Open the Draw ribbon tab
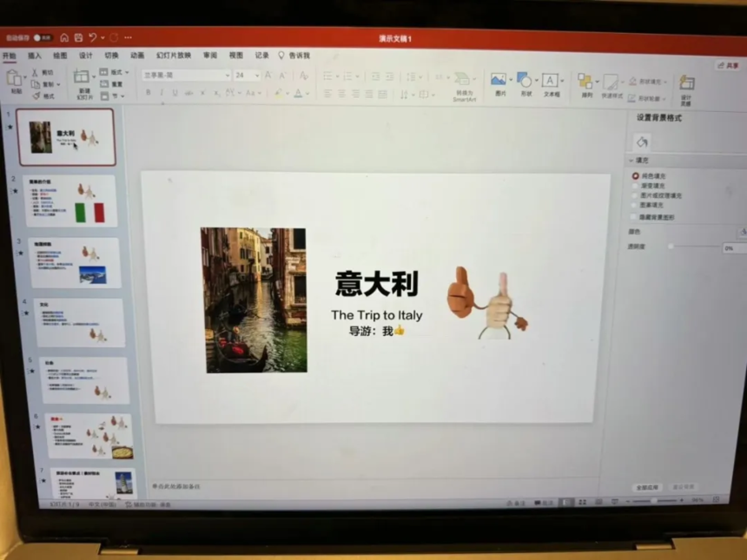 pos(60,56)
